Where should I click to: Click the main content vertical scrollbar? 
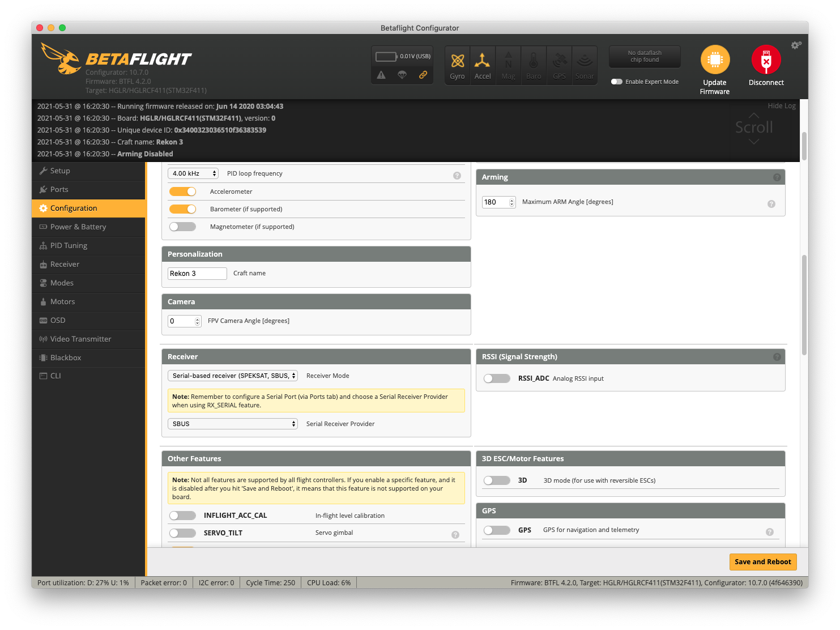804,306
